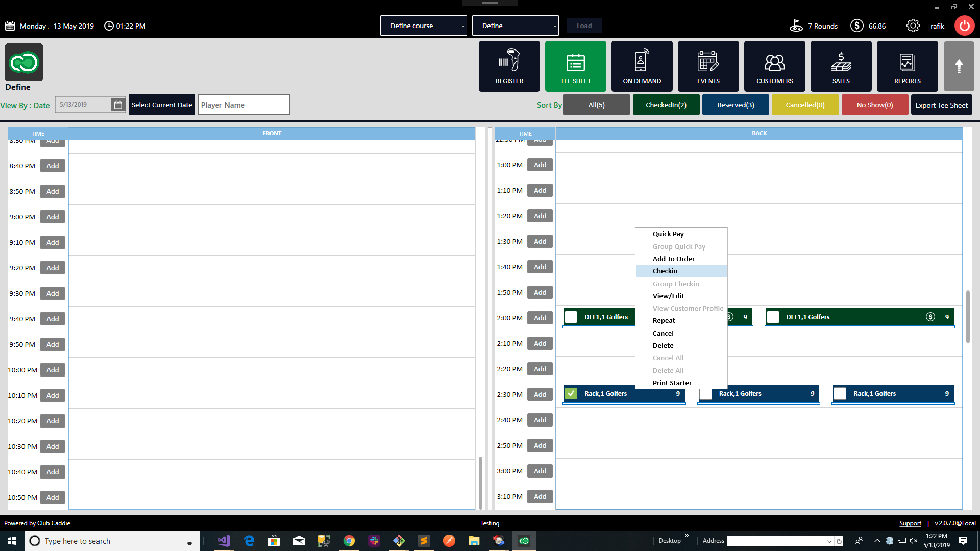Expand taskbar Address field dropdown
The width and height of the screenshot is (980, 551).
point(829,541)
